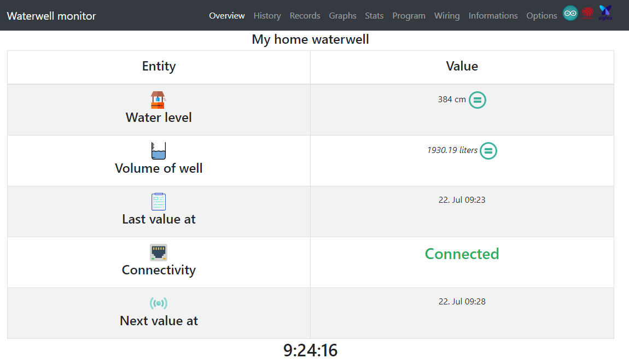Viewport: 629px width, 364px height.
Task: Open the History page
Action: [267, 16]
